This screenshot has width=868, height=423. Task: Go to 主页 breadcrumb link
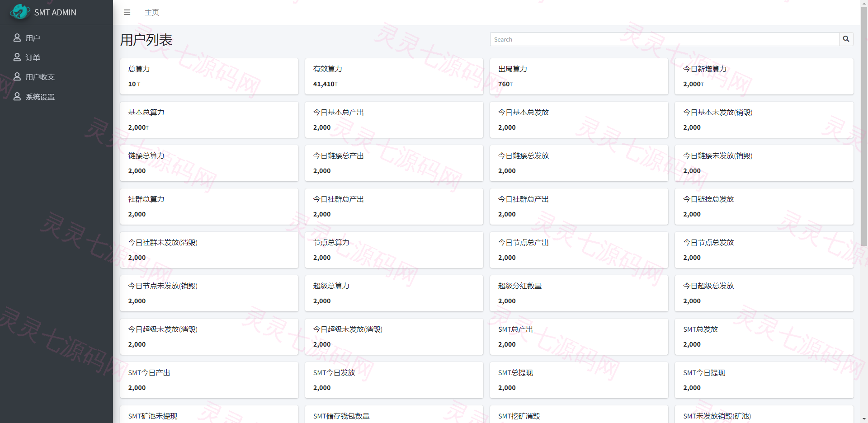coord(152,12)
